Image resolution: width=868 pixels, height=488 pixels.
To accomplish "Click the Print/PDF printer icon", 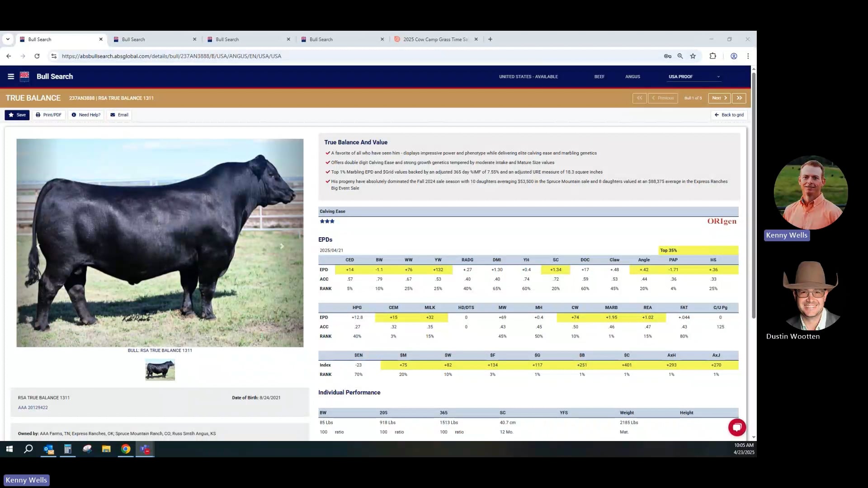I will pos(38,115).
